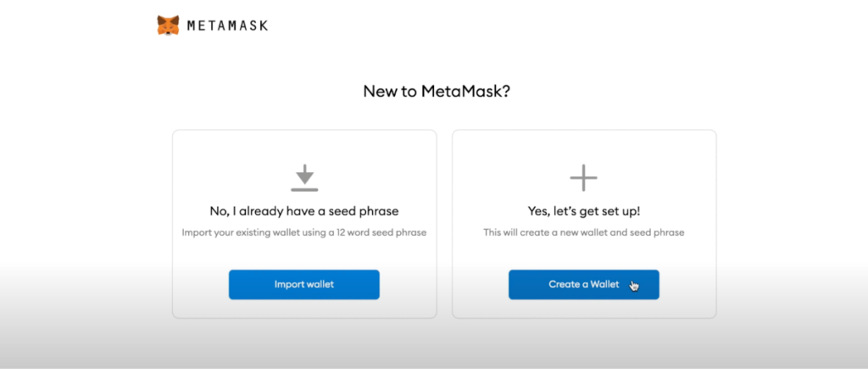Click the blank gap between the two cards

[x=444, y=224]
